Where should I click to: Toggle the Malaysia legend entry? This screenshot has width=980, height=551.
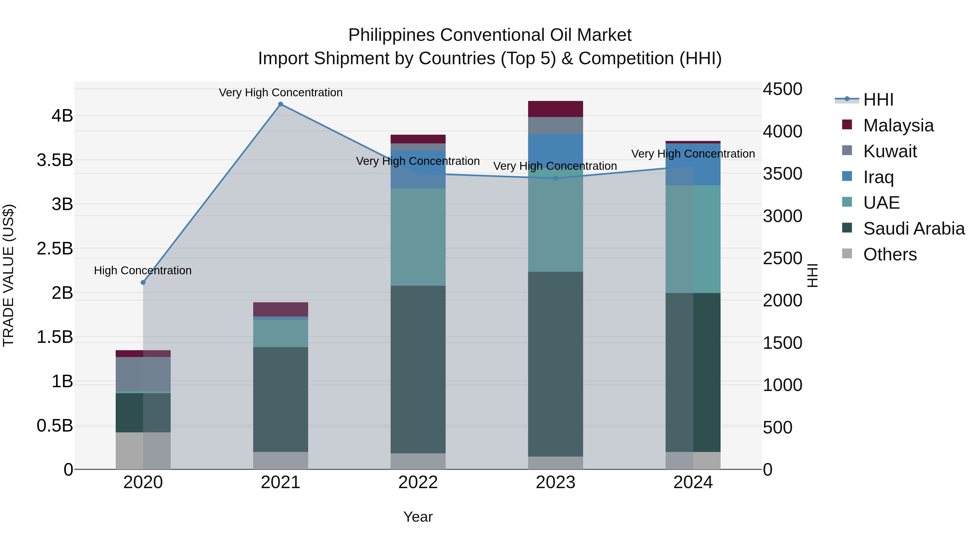pos(887,125)
